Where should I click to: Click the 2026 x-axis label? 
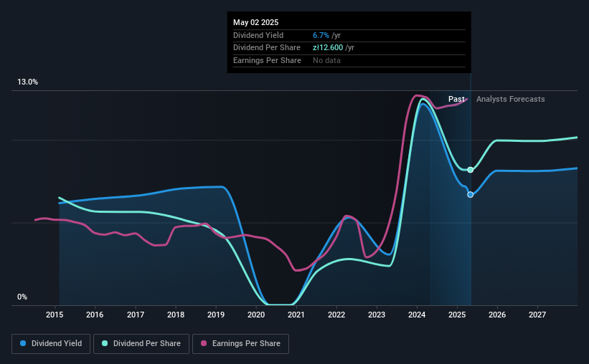[x=497, y=315]
